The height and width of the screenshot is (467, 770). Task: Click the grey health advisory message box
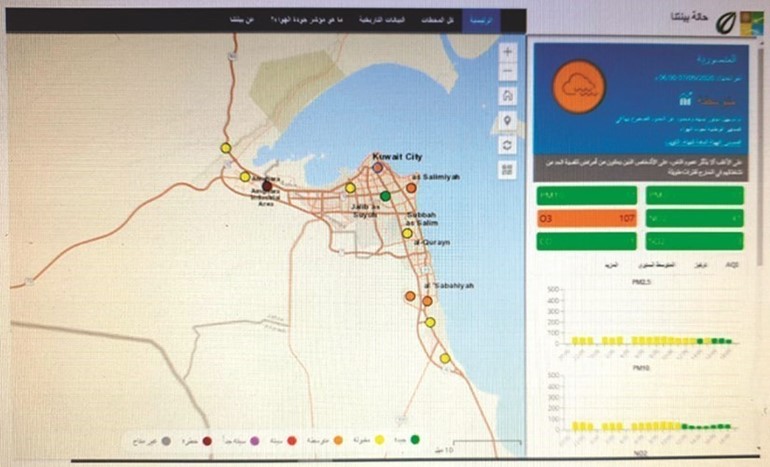(641, 168)
